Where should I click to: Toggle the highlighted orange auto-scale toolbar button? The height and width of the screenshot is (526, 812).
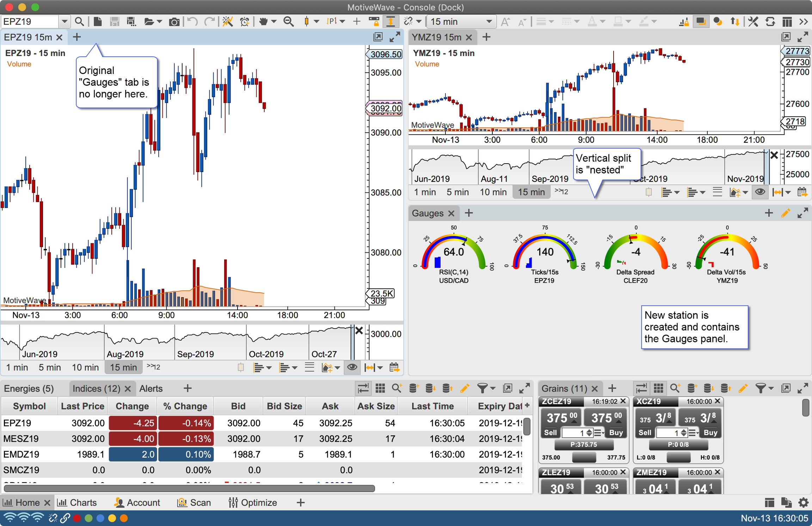(x=391, y=22)
